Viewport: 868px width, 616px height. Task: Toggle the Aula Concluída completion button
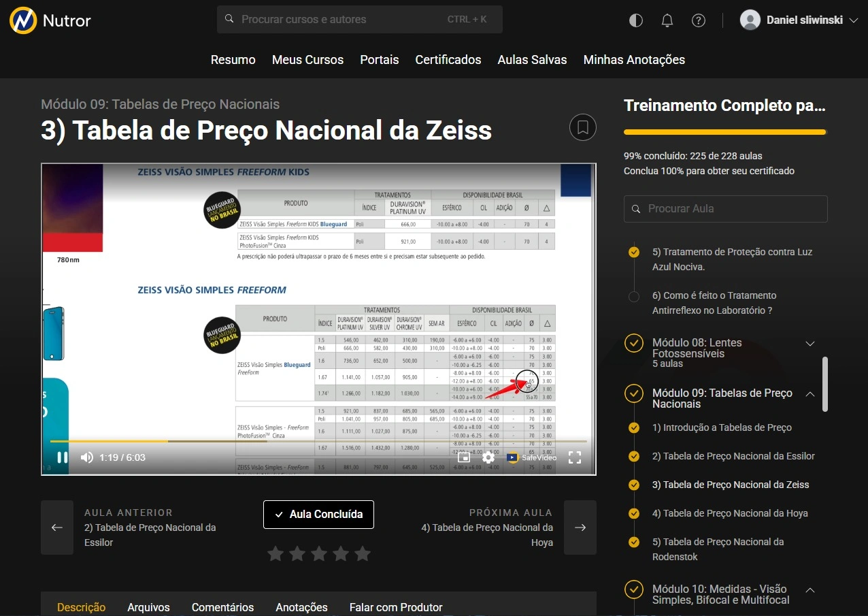tap(318, 515)
